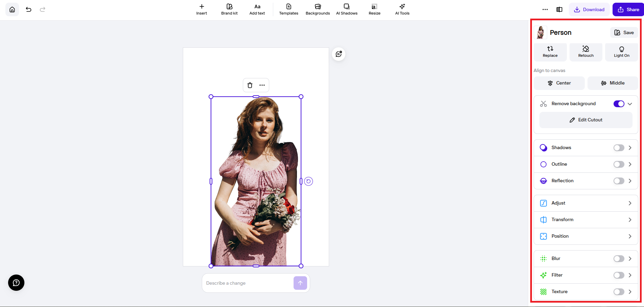644x307 pixels.
Task: Open AI Tools in the toolbar
Action: tap(402, 9)
